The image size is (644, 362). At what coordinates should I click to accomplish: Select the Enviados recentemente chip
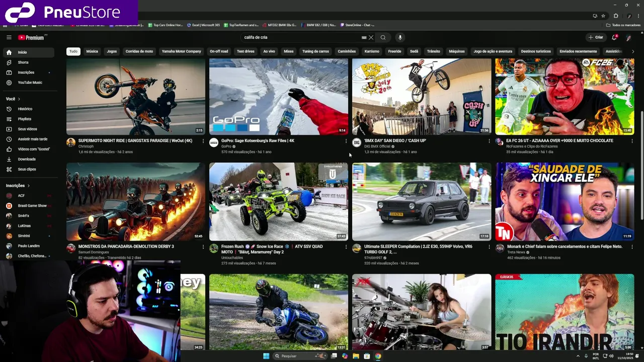coord(578,51)
